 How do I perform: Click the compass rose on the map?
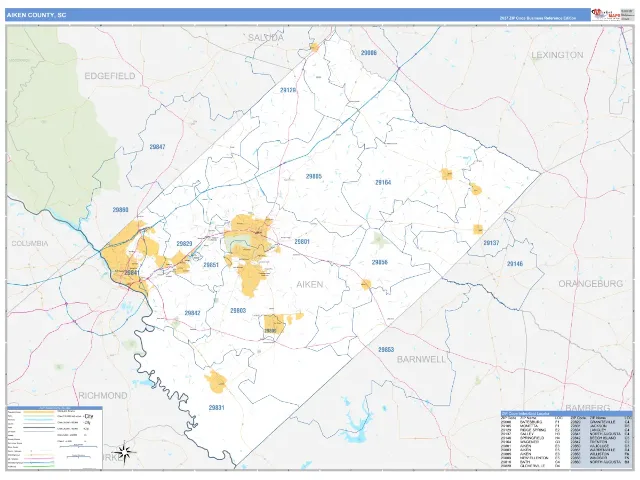point(124,452)
